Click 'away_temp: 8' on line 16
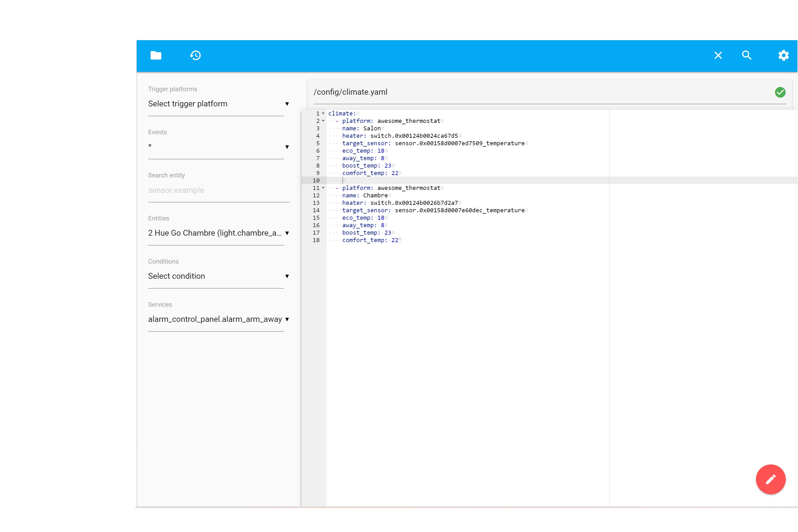This screenshot has height=532, width=798. pyautogui.click(x=363, y=225)
